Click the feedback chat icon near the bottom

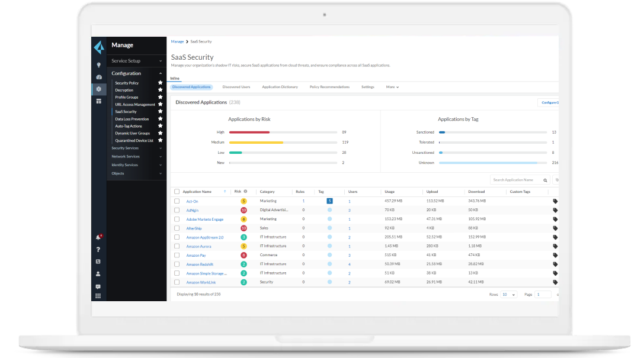pyautogui.click(x=99, y=286)
